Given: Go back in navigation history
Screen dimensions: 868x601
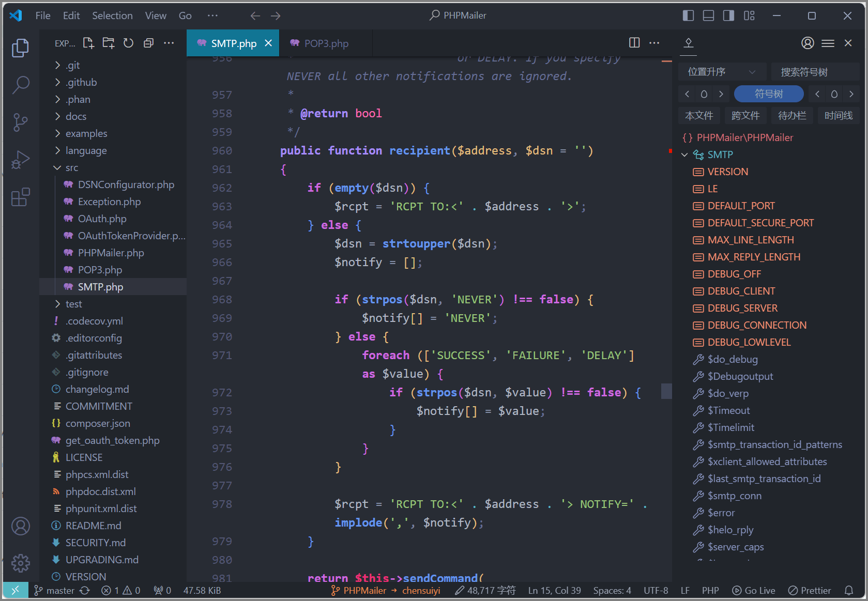Looking at the screenshot, I should (255, 16).
